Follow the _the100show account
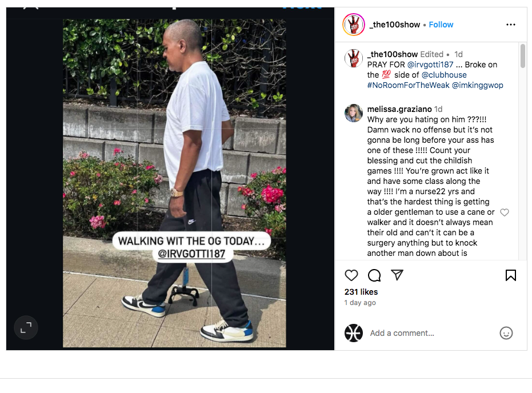Screen dimensions: 532x393 pos(441,25)
